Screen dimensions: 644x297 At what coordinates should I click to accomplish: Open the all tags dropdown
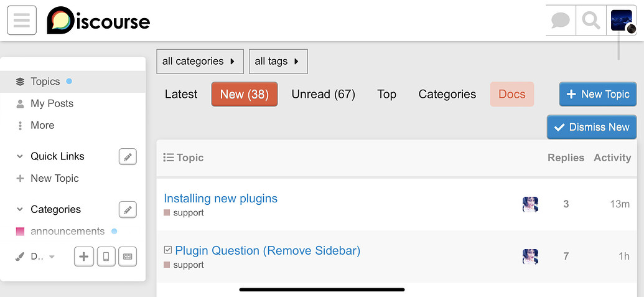[278, 62]
